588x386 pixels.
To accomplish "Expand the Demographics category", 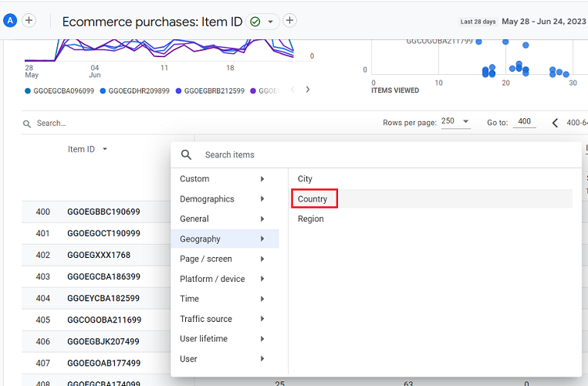I will (x=222, y=199).
